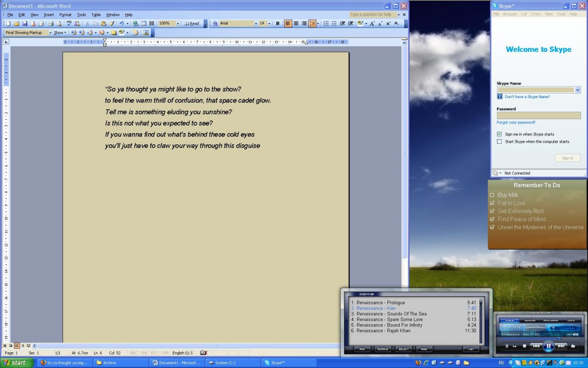Viewport: 588px width, 368px height.
Task: Apply Superscript formatting
Action: 388,23
